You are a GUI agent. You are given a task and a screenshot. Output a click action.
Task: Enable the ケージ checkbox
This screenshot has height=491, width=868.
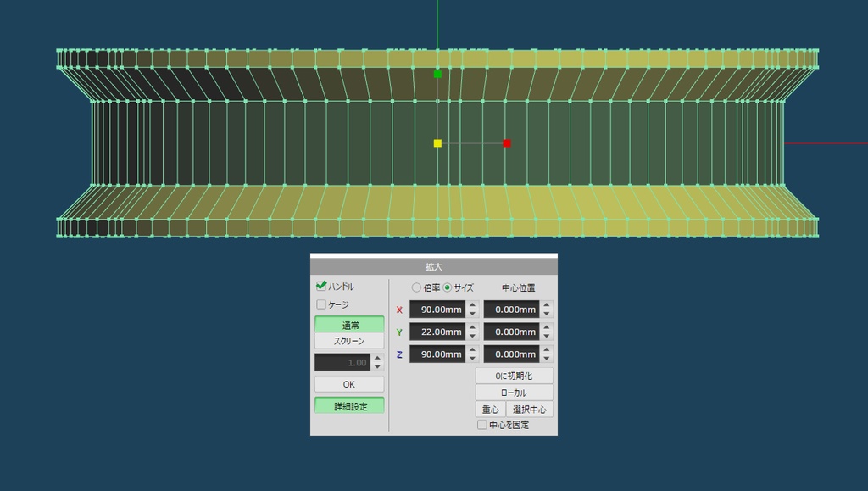pos(321,304)
